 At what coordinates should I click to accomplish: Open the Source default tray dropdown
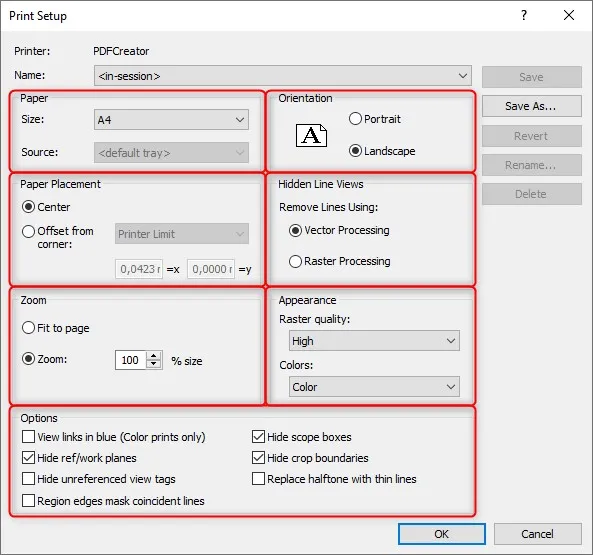click(x=171, y=153)
